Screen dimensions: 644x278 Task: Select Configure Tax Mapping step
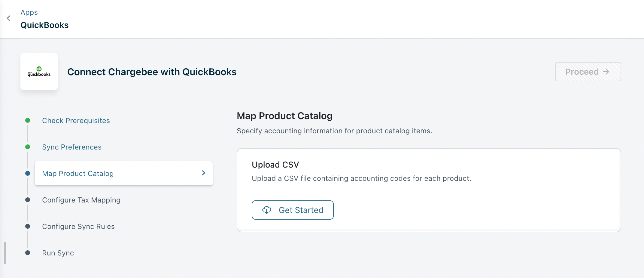(x=81, y=200)
